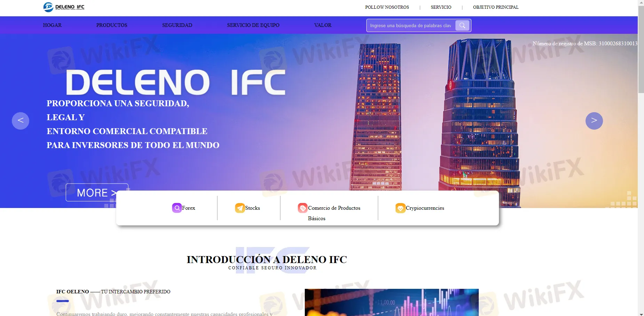This screenshot has width=644, height=316.
Task: Open the PRODUCTOS menu item
Action: tap(112, 25)
